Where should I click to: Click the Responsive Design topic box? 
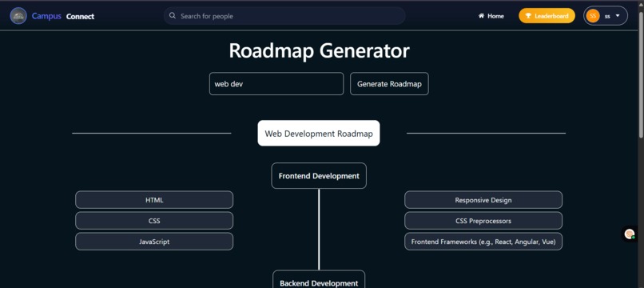[483, 200]
